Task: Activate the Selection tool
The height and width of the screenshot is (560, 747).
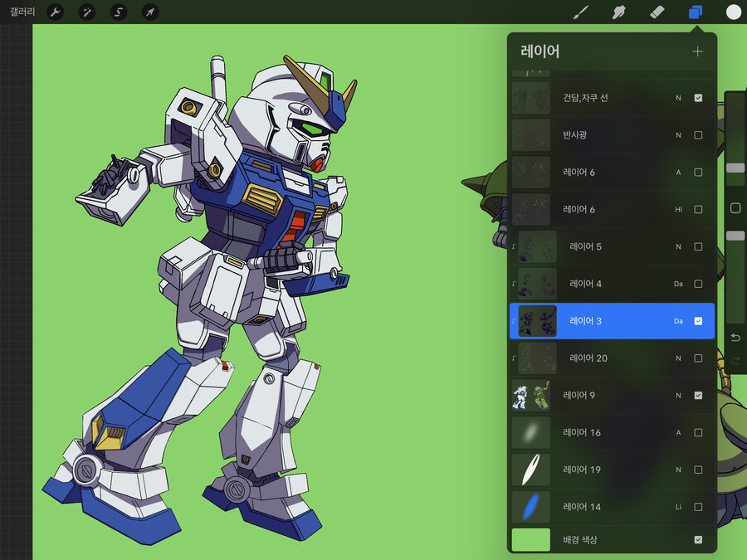Action: click(119, 12)
